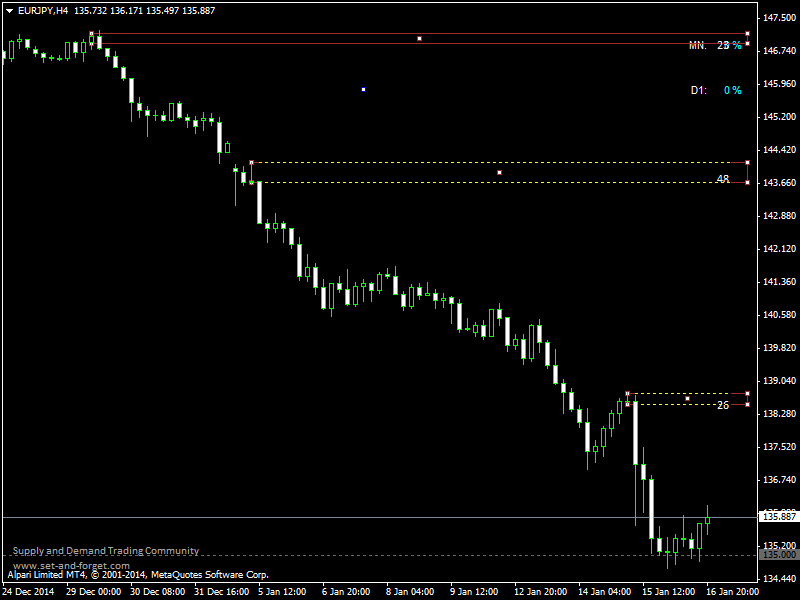Click the zone width label 26
Screen dimensions: 800x600
pos(723,405)
